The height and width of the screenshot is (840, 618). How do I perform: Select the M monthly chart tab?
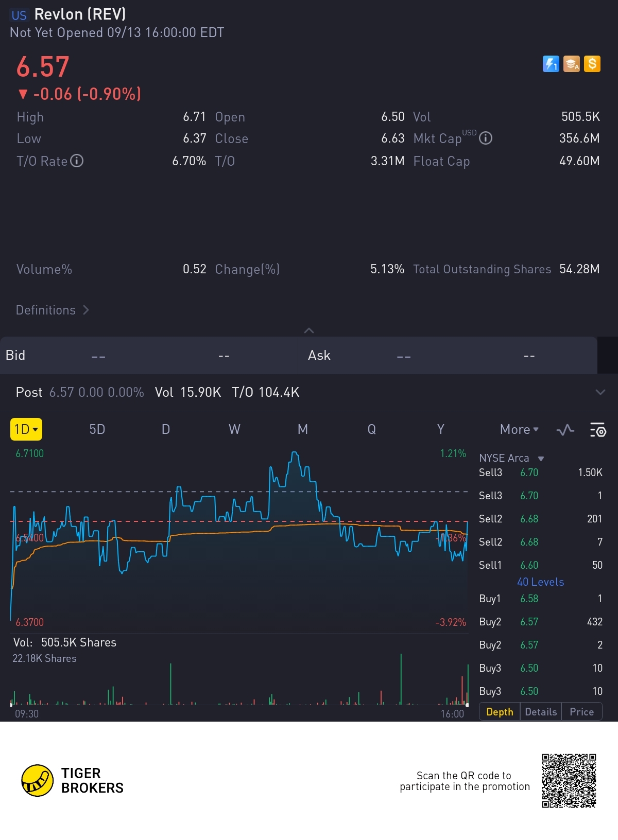(x=302, y=429)
